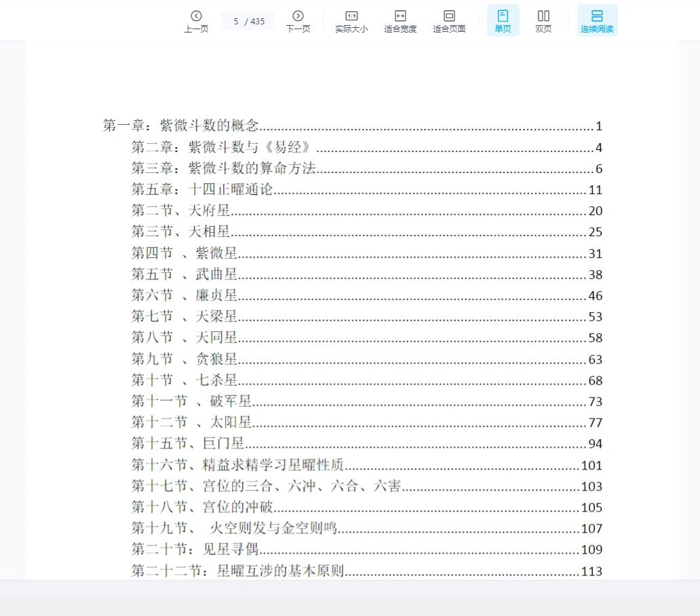This screenshot has width=700, height=616.
Task: Open 巨门星 section on page 94
Action: click(x=188, y=444)
